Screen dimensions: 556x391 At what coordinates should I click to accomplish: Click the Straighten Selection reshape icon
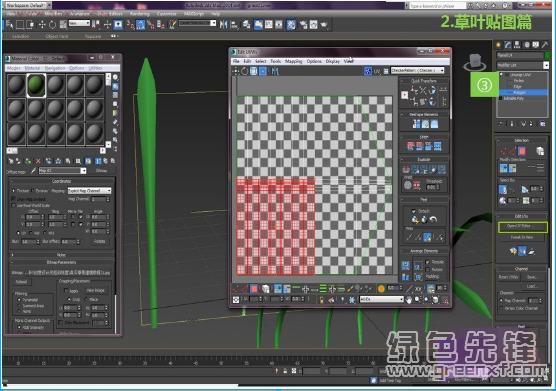tap(416, 124)
